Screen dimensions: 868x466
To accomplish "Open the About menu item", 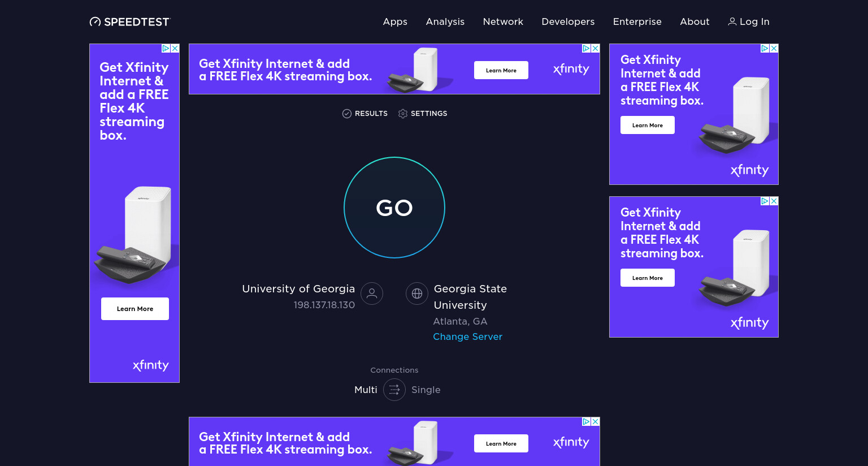I will point(695,21).
